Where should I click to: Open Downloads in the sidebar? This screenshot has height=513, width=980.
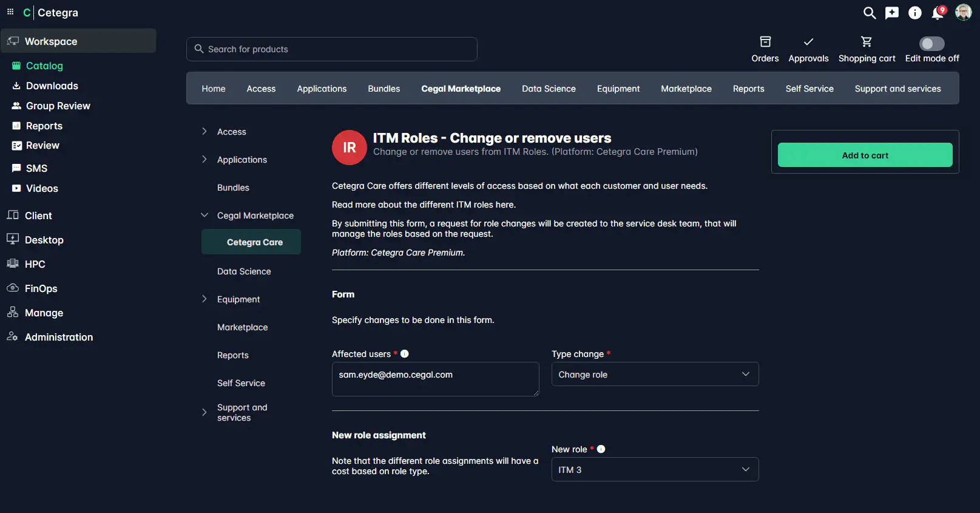coord(52,86)
